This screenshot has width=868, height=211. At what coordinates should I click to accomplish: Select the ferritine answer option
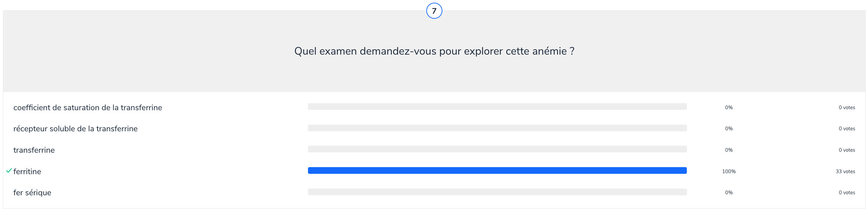(x=27, y=171)
